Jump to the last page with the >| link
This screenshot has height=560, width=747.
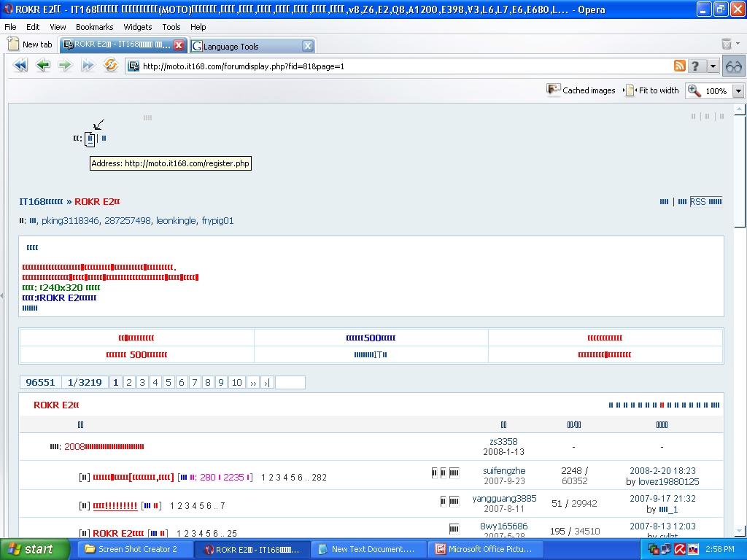(267, 382)
